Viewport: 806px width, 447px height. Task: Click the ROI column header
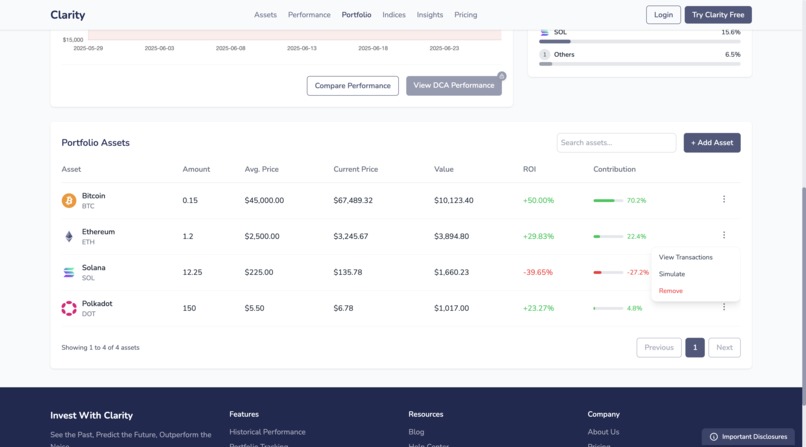(x=529, y=169)
